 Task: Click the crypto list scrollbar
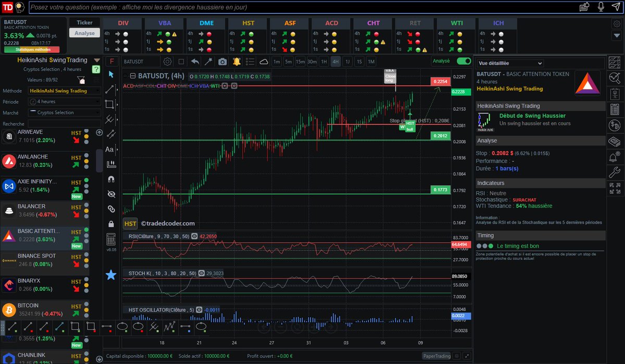tap(99, 161)
